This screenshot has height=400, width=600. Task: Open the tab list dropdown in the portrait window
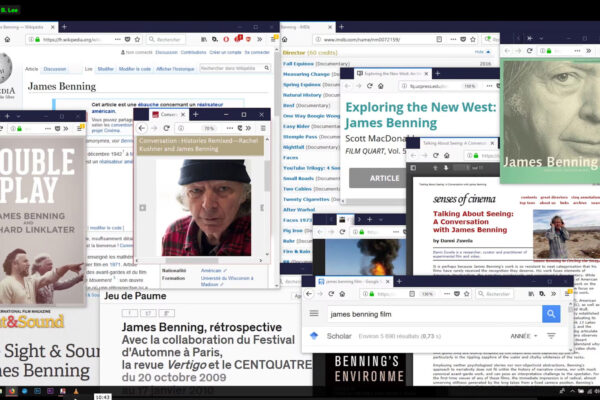click(541, 38)
